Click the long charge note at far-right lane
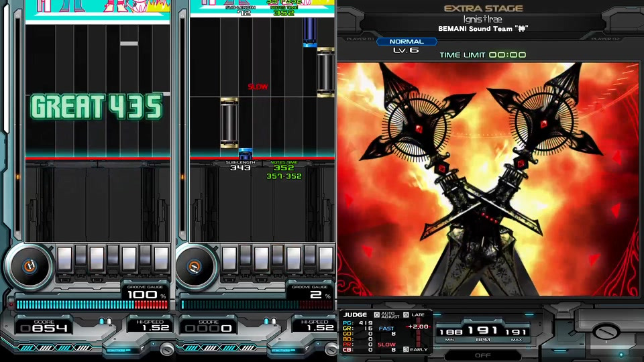The height and width of the screenshot is (362, 644). pos(326,72)
